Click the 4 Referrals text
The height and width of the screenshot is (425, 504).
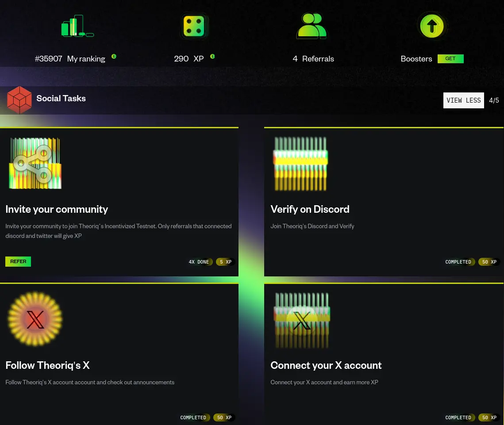tap(313, 59)
